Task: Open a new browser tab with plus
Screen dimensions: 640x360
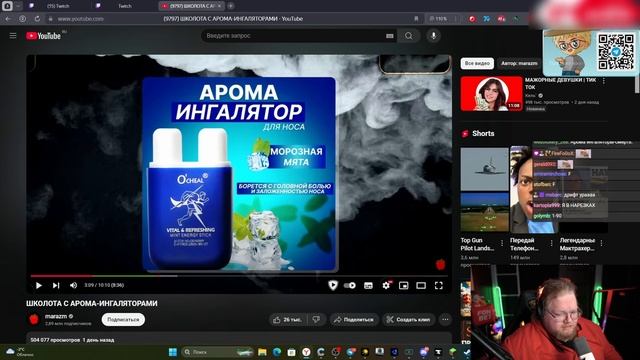Action: point(231,6)
